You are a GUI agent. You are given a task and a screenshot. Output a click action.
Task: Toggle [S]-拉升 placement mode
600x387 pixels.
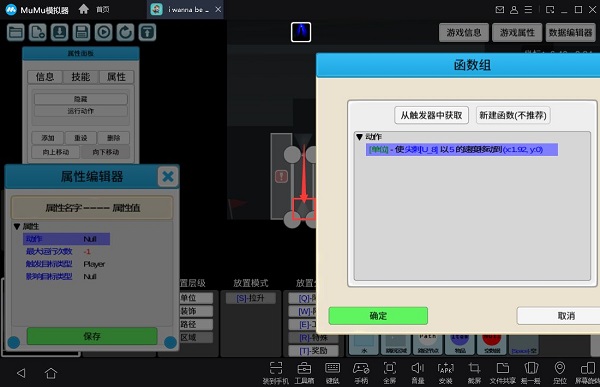coord(251,298)
